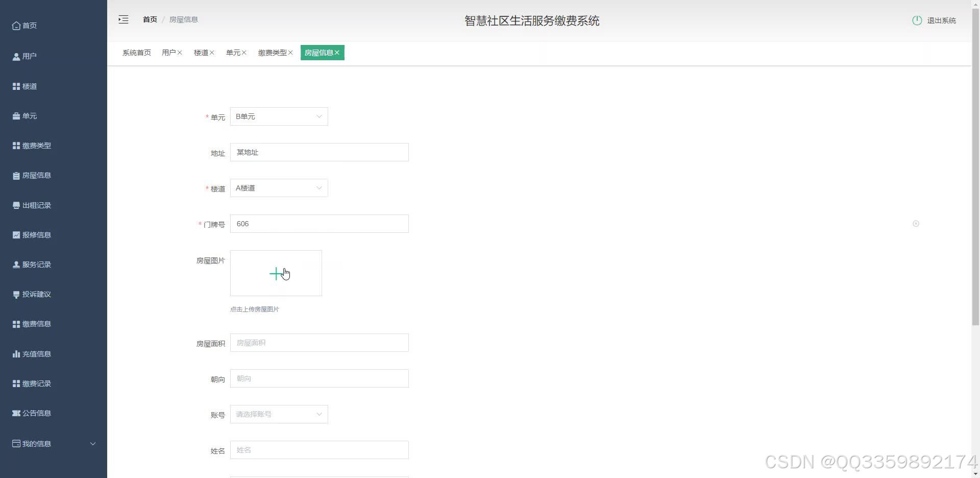Click the power icon beside 退出系统
The image size is (980, 478).
(x=917, y=20)
